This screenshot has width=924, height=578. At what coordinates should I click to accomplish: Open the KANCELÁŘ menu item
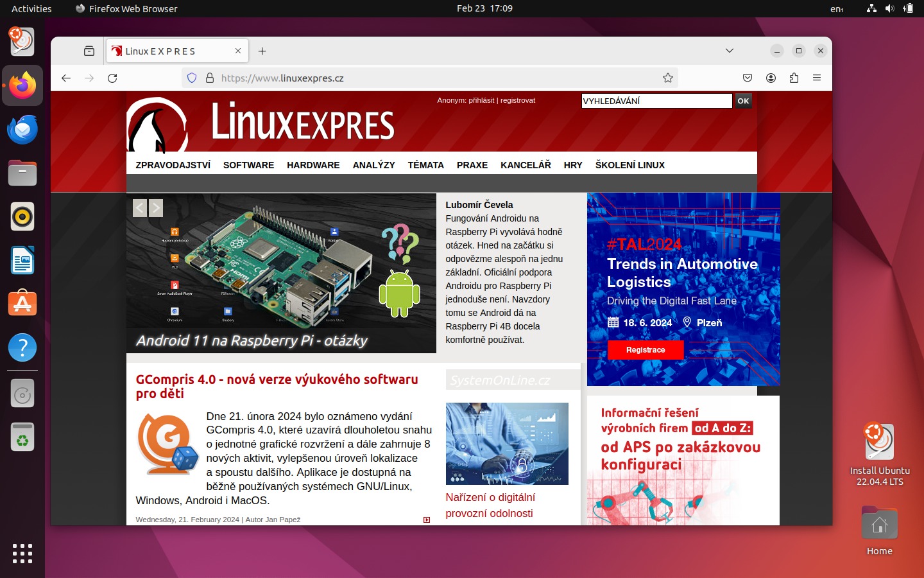(526, 165)
